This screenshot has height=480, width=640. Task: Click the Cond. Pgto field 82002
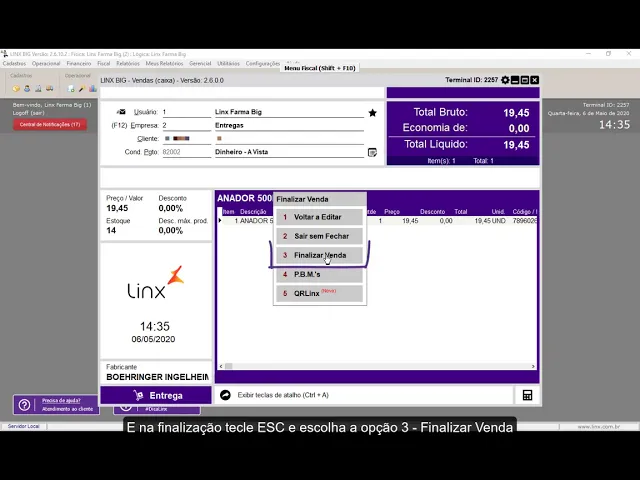pyautogui.click(x=187, y=152)
